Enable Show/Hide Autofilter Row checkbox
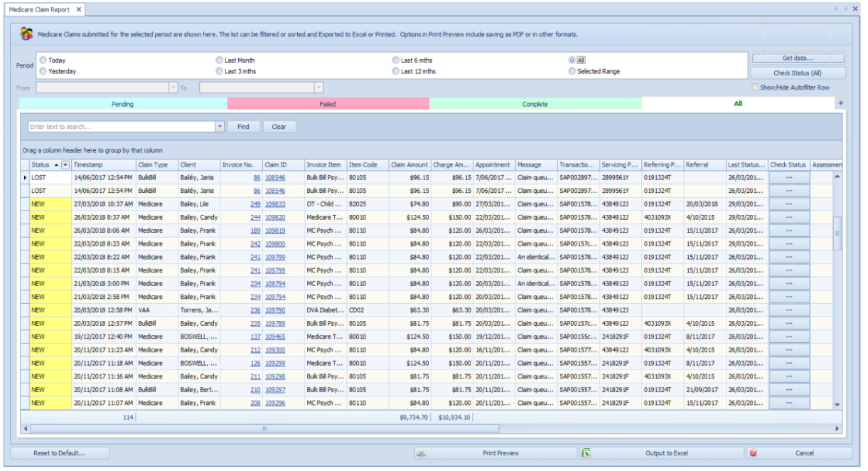Image resolution: width=868 pixels, height=471 pixels. 755,88
